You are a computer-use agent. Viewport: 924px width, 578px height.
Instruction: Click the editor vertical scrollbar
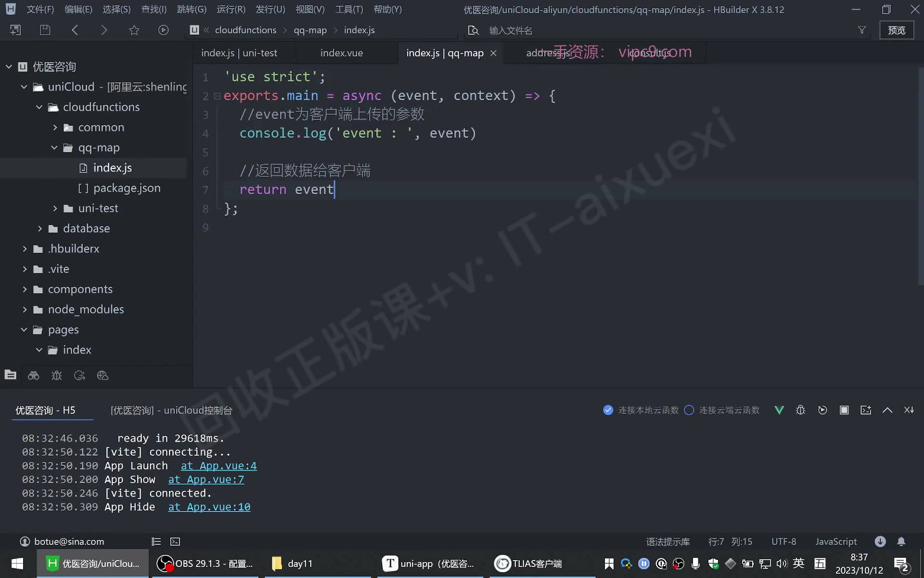[921, 176]
